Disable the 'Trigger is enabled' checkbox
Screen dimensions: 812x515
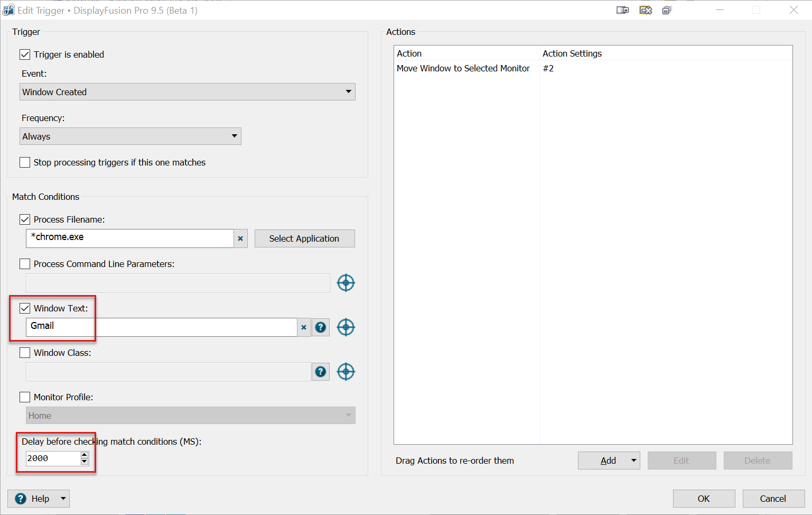point(25,54)
